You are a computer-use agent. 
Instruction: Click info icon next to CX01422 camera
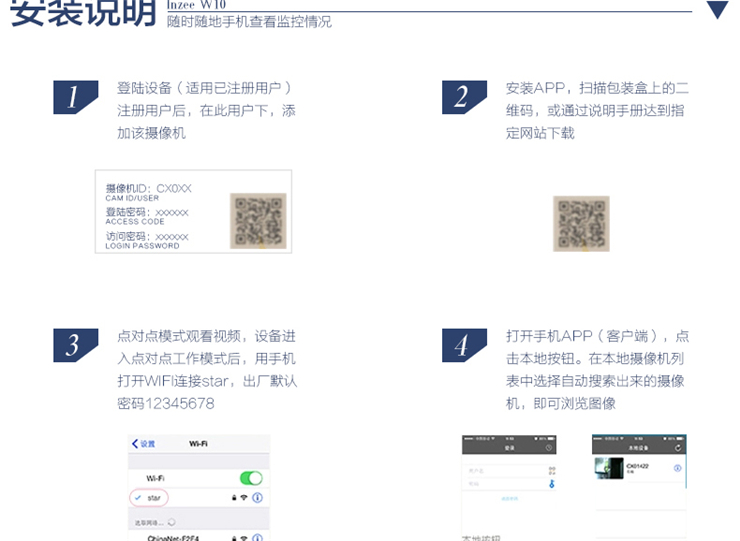(677, 468)
